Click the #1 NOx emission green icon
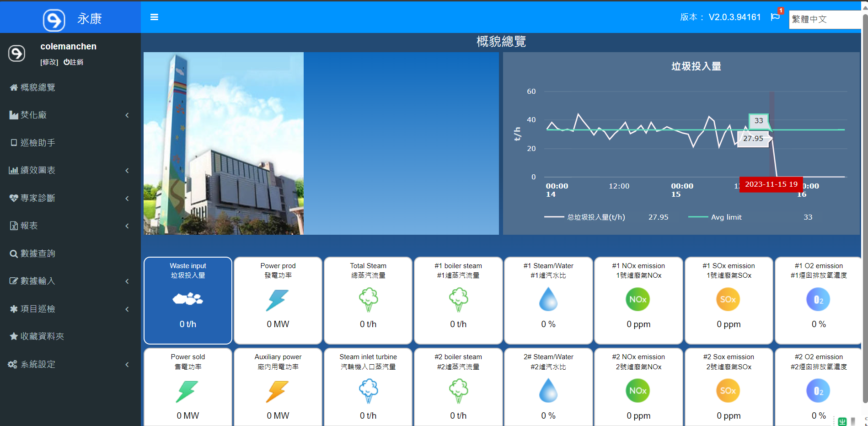 (x=638, y=300)
